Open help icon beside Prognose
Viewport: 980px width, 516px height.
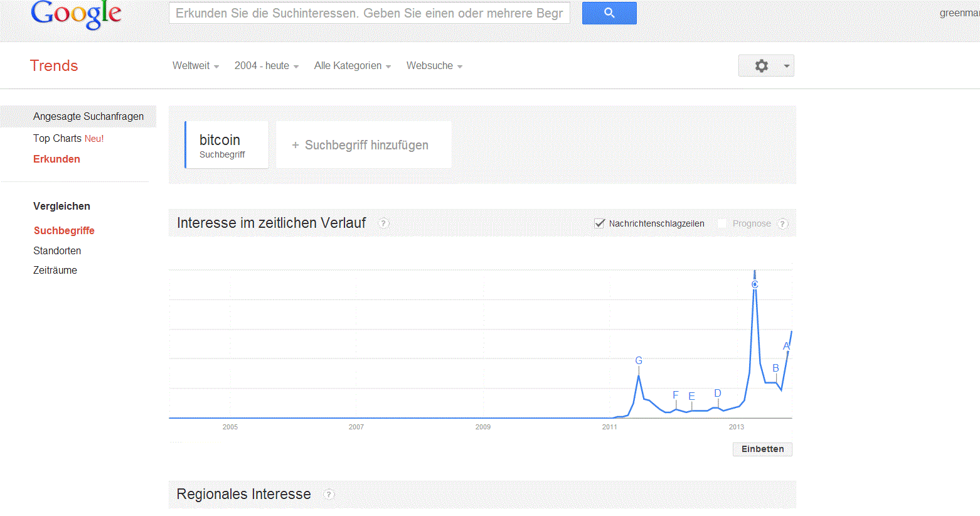[782, 224]
